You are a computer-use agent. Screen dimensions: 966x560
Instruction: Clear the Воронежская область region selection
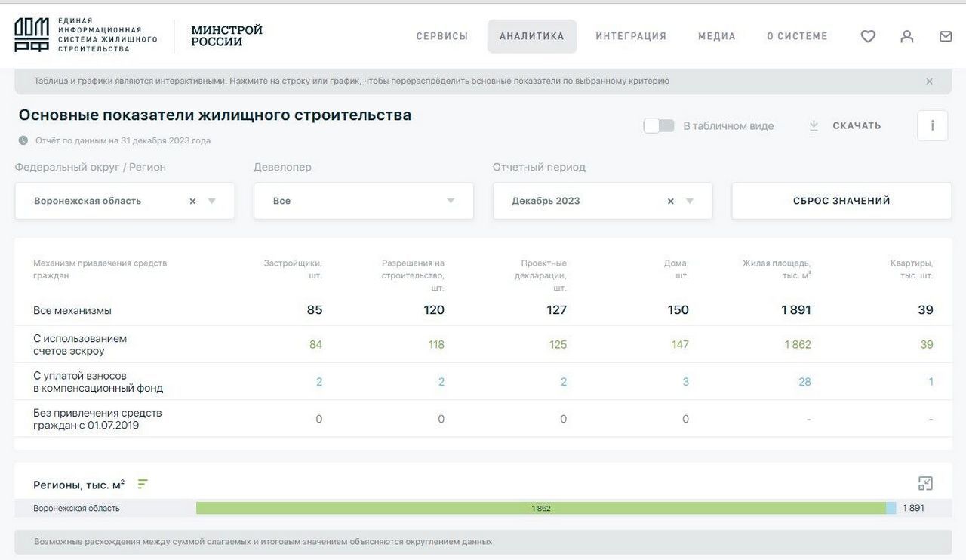192,202
